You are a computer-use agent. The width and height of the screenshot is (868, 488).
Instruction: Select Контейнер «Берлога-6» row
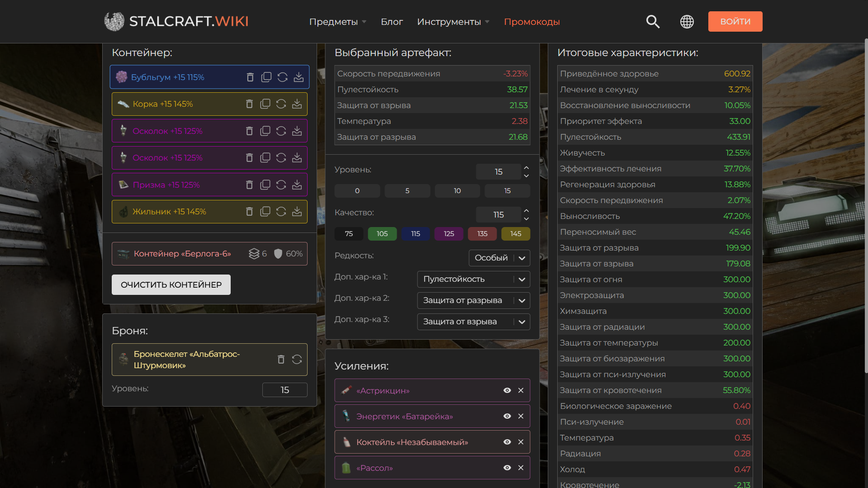pyautogui.click(x=209, y=254)
